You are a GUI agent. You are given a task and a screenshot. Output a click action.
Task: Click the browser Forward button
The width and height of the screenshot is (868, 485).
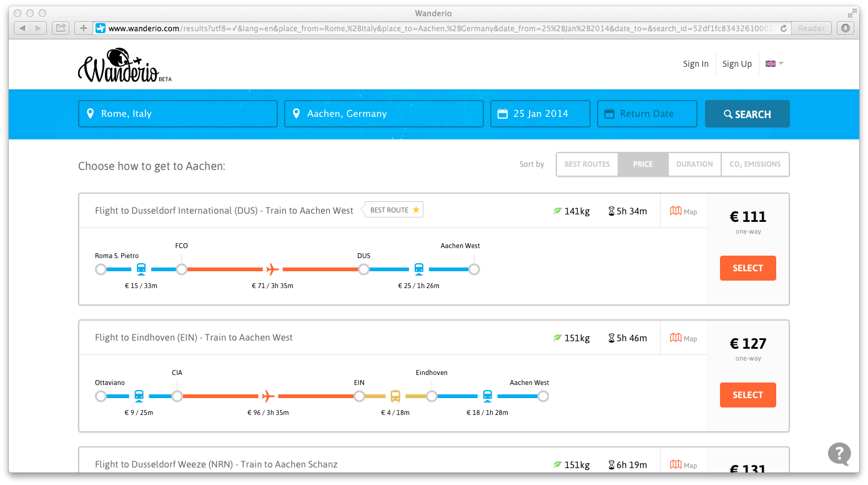39,28
